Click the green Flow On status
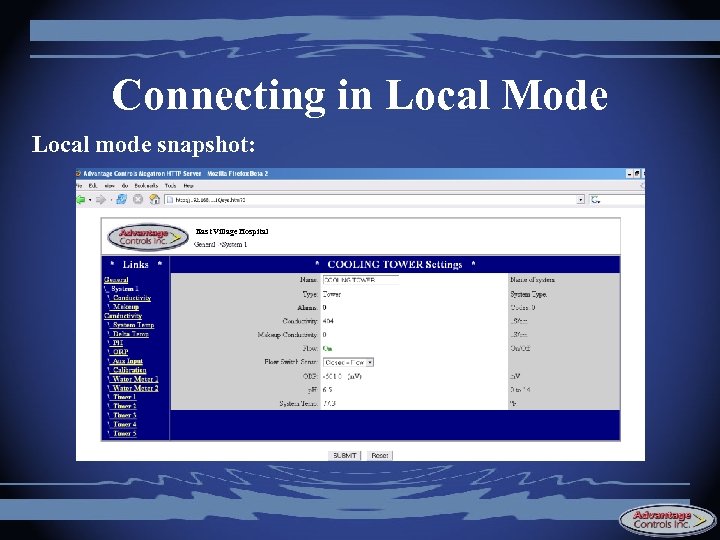 (x=327, y=349)
